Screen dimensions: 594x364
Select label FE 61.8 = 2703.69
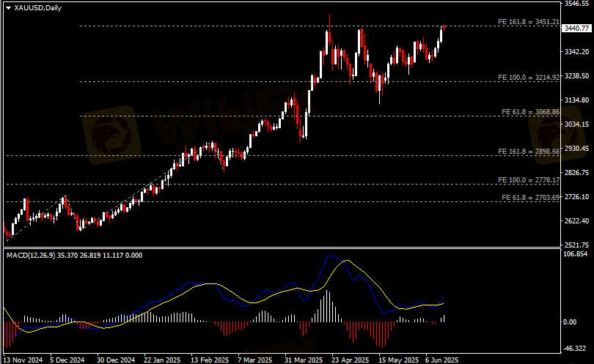(x=530, y=198)
